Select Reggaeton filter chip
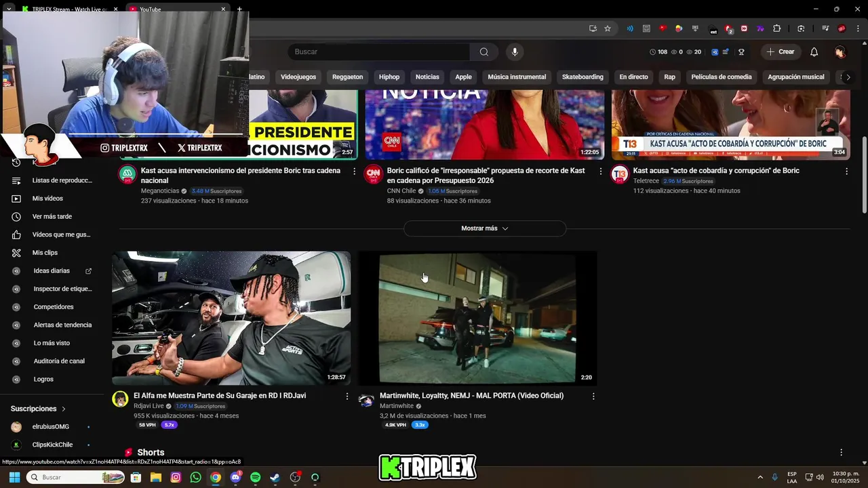The height and width of the screenshot is (488, 868). pyautogui.click(x=348, y=77)
